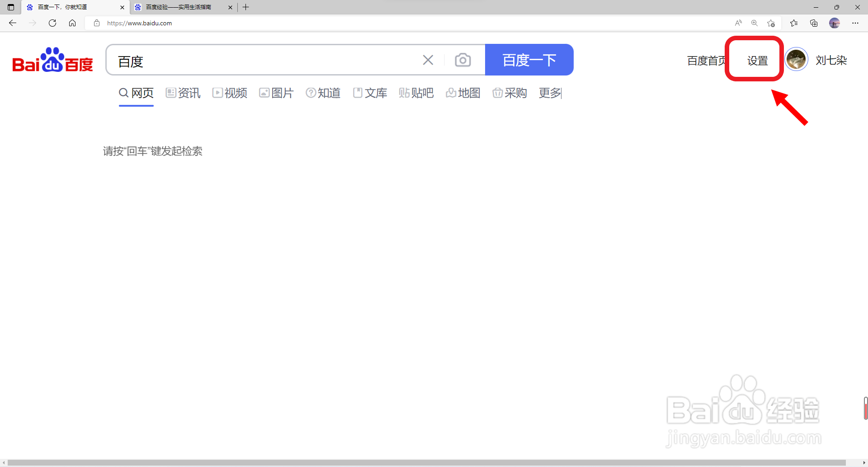Switch to the 采购 tab
The height and width of the screenshot is (467, 868).
(x=509, y=93)
